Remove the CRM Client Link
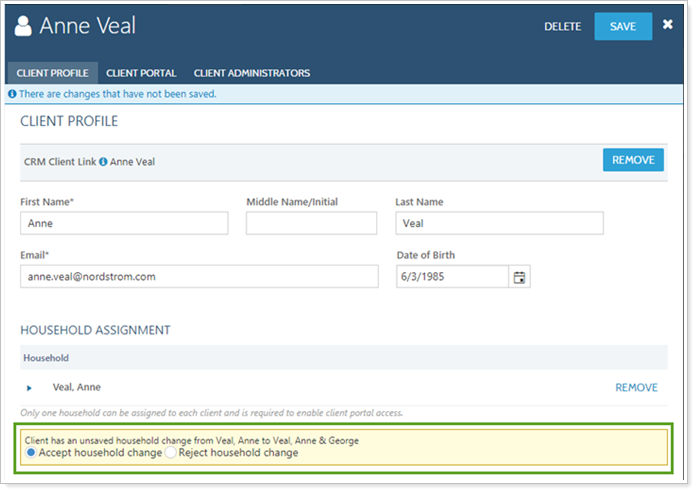697x493 pixels. click(x=632, y=160)
